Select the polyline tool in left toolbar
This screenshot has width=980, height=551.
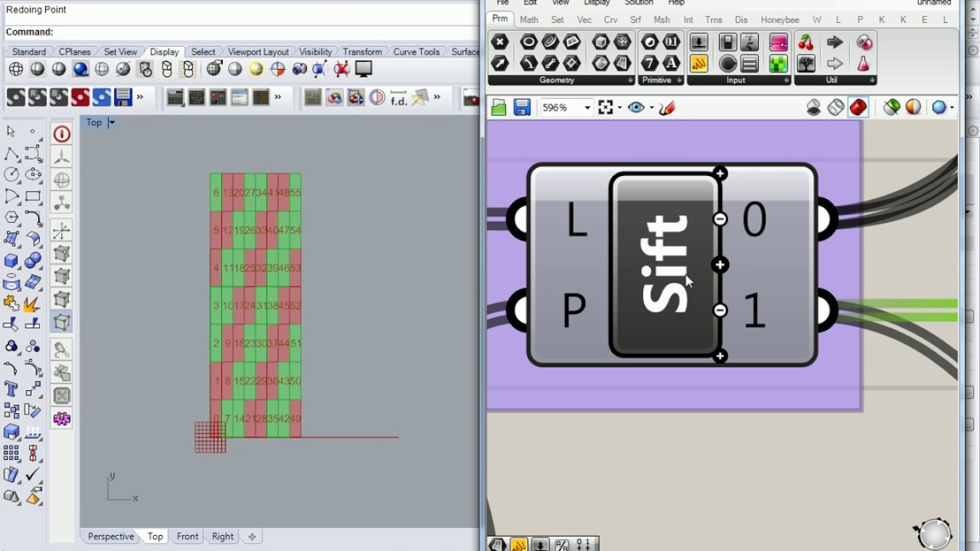(x=11, y=154)
